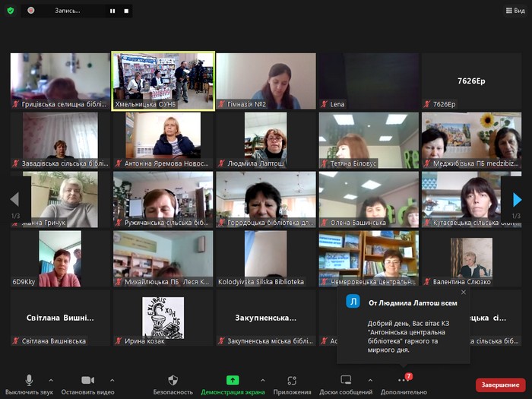Open the Вид view layout menu
532x399 pixels.
click(x=515, y=11)
